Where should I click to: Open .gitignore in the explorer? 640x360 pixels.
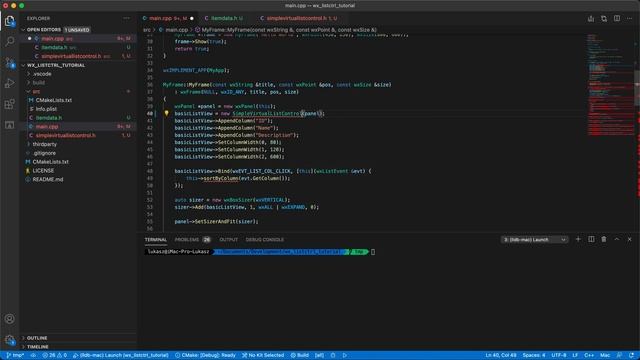coord(44,153)
